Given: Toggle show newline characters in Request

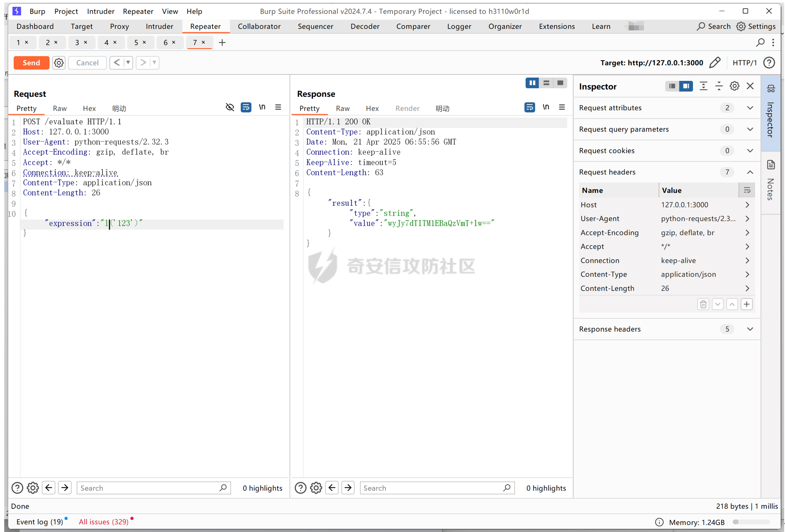Looking at the screenshot, I should pyautogui.click(x=262, y=107).
